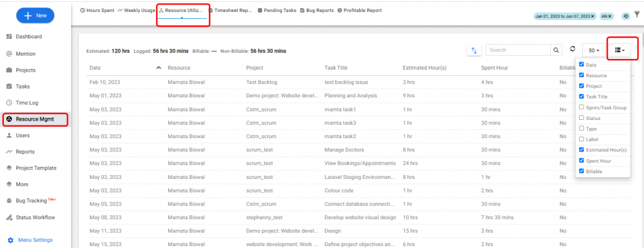Click the More sidebar icon
The width and height of the screenshot is (644, 248).
click(9, 185)
